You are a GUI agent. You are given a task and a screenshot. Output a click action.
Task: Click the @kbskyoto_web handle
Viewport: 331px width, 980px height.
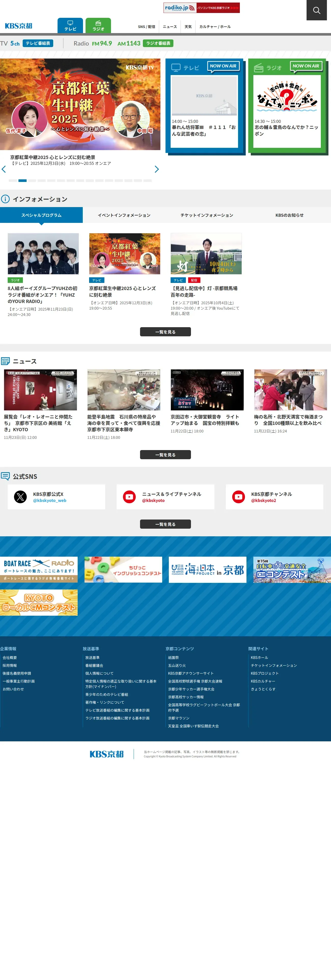pos(49,501)
